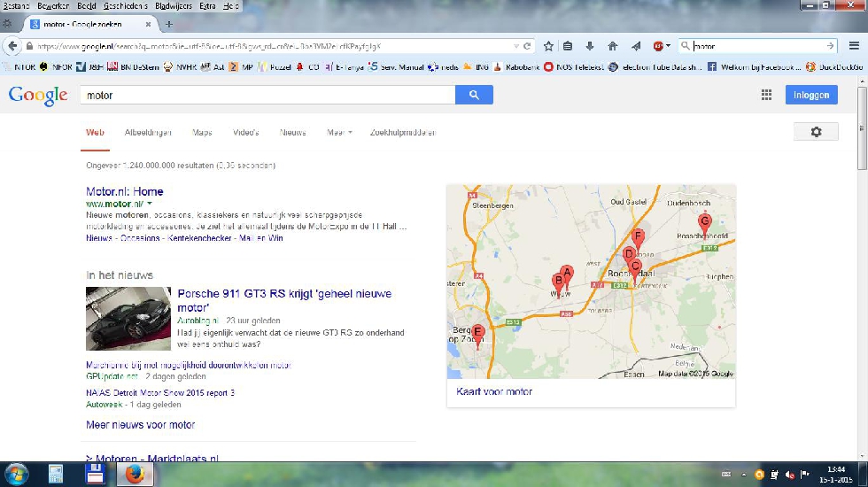Image resolution: width=868 pixels, height=487 pixels.
Task: Click the blue Google search magnifier button
Action: point(474,95)
